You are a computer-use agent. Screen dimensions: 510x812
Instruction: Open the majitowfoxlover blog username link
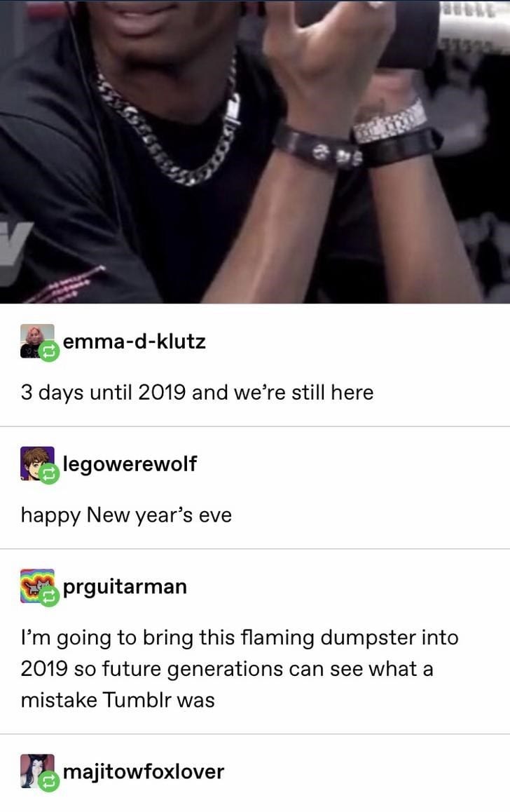pyautogui.click(x=144, y=772)
